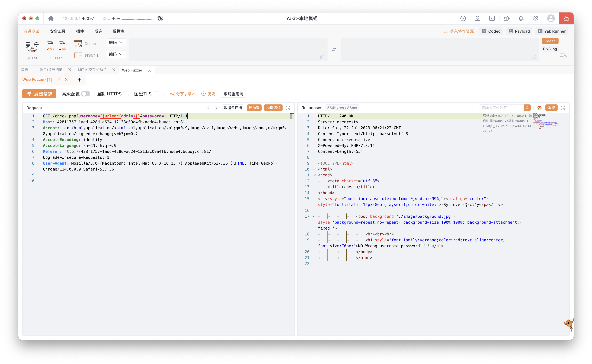Click the Web Fuzzer icon
Image resolution: width=592 pixels, height=364 pixels.
50,46
